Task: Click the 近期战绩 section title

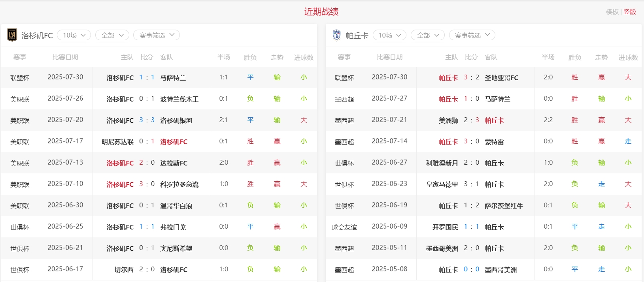Action: click(321, 12)
